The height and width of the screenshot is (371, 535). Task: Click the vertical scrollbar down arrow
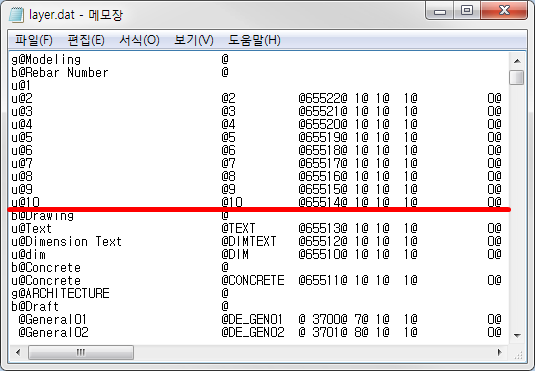pos(517,336)
